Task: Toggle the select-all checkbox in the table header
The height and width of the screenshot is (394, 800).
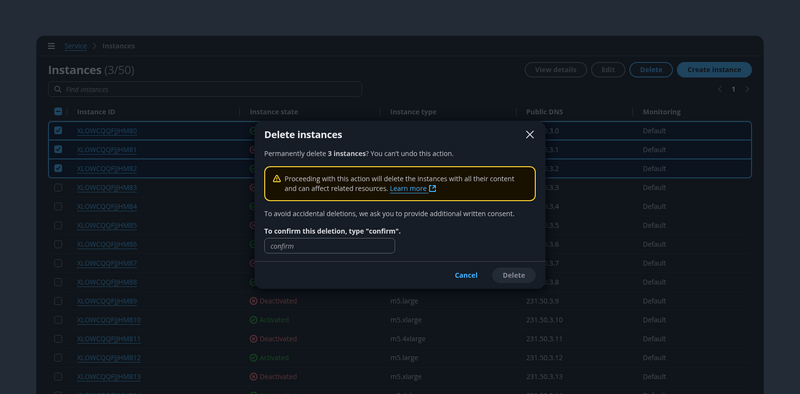Action: click(58, 112)
